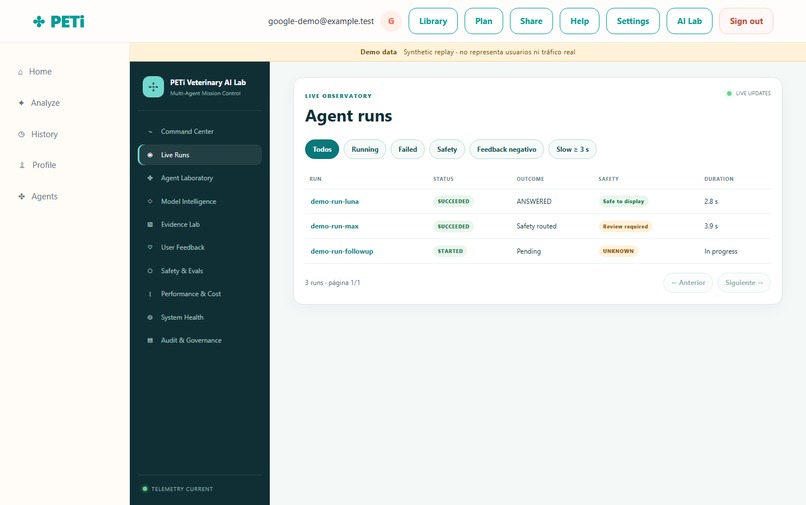The height and width of the screenshot is (505, 806).
Task: Open the Plan page
Action: (x=484, y=21)
